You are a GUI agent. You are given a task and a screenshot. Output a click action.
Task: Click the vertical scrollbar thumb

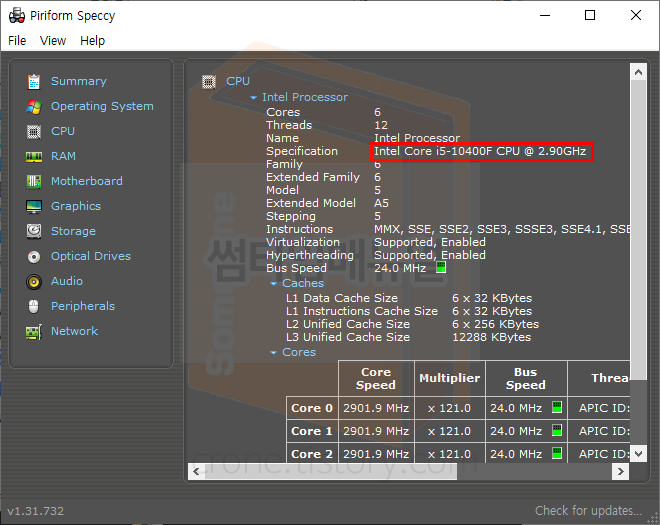pos(638,230)
